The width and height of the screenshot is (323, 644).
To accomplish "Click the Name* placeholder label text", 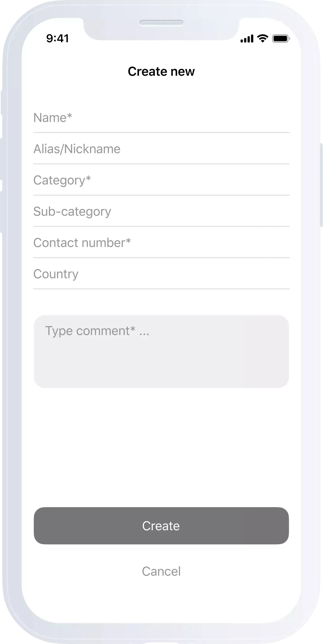I will [x=53, y=118].
